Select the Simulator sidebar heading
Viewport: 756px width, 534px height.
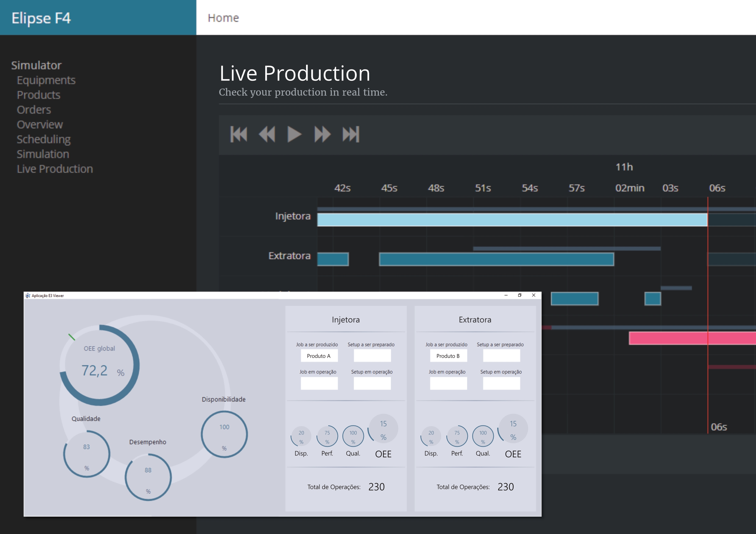click(x=37, y=65)
